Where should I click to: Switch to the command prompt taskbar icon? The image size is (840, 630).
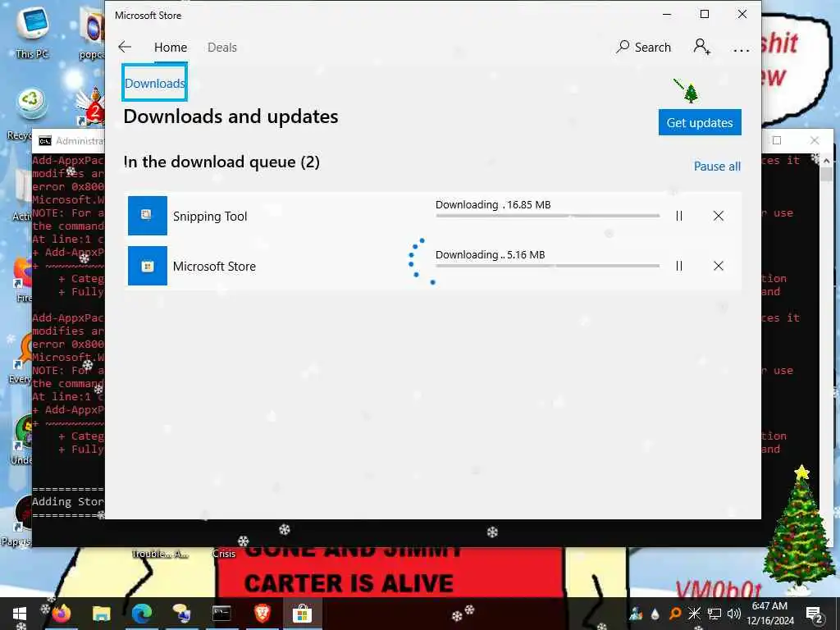pos(221,614)
